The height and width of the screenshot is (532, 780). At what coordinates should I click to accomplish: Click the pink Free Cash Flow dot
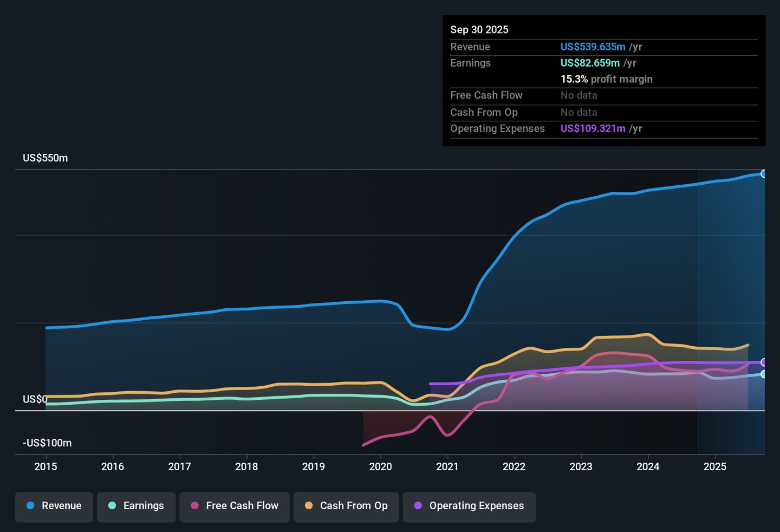click(195, 505)
